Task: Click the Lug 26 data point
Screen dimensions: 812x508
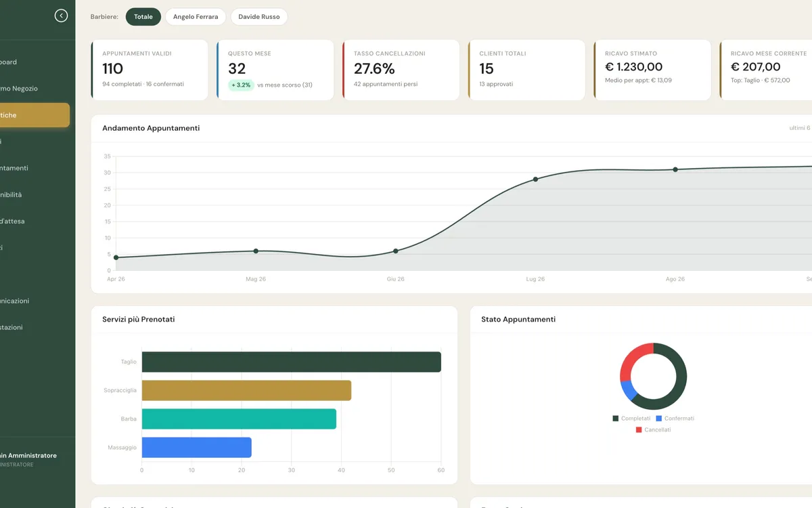Action: coord(535,179)
